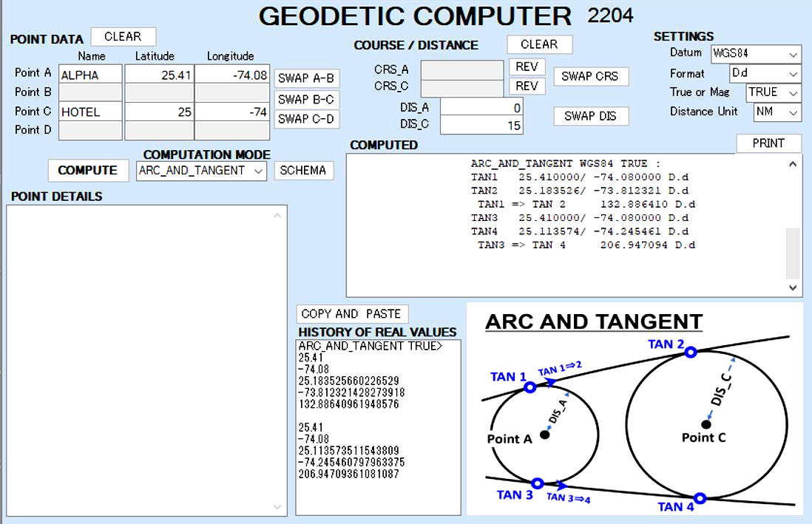Image resolution: width=812 pixels, height=524 pixels.
Task: Focus the Point B latitude field
Action: [160, 92]
